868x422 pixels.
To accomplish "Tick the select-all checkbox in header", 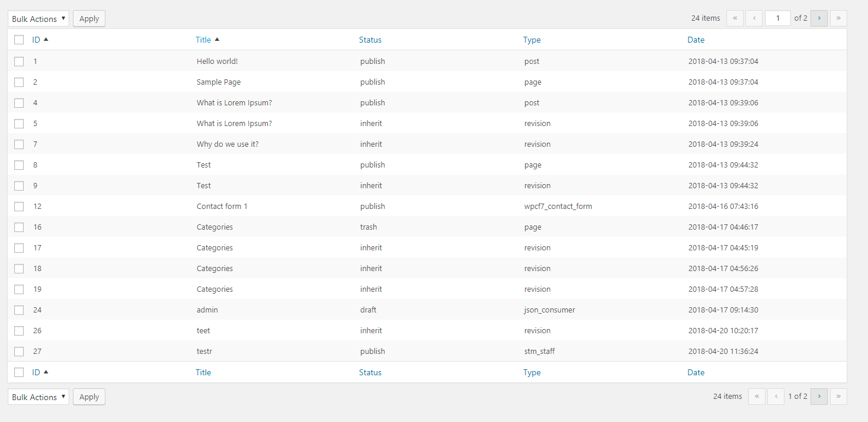I will [x=19, y=40].
